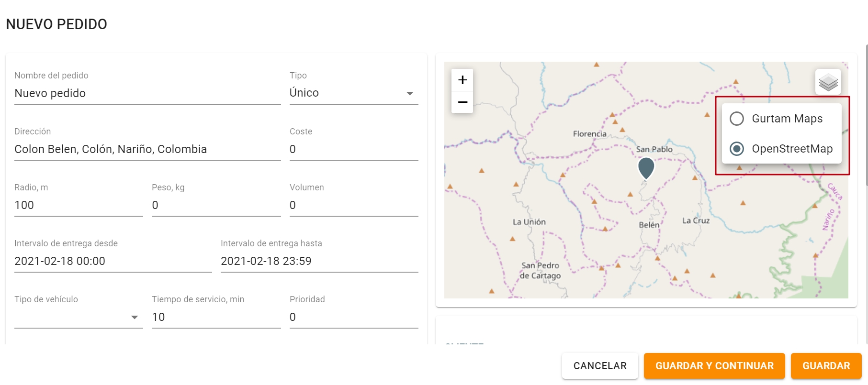The height and width of the screenshot is (385, 868).
Task: Click the Radio, m field
Action: tap(79, 205)
